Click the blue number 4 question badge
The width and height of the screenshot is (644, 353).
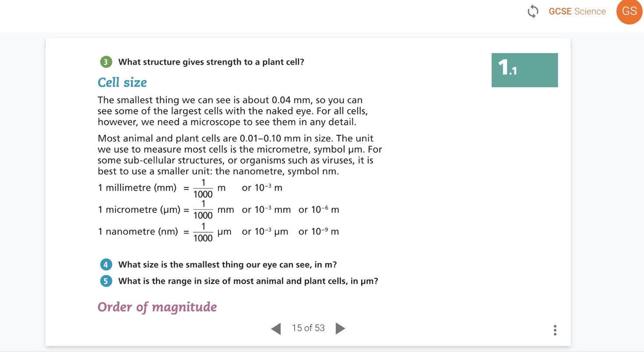[x=106, y=265]
